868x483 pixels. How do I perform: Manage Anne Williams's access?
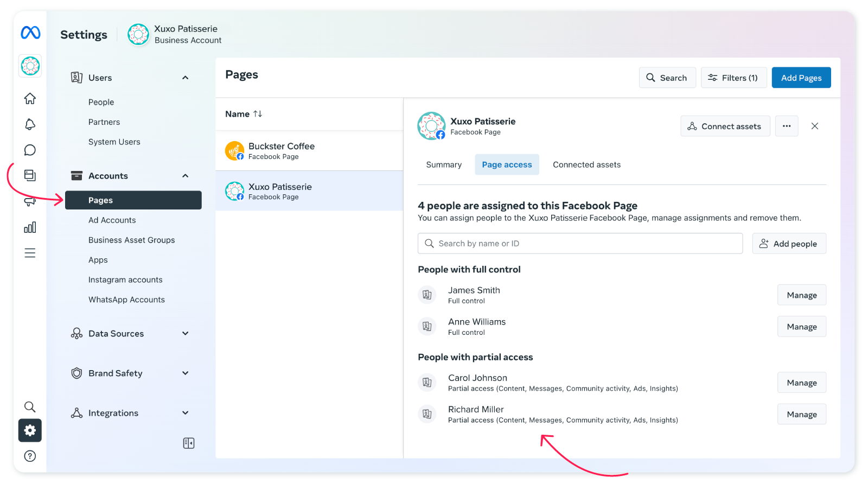tap(802, 327)
